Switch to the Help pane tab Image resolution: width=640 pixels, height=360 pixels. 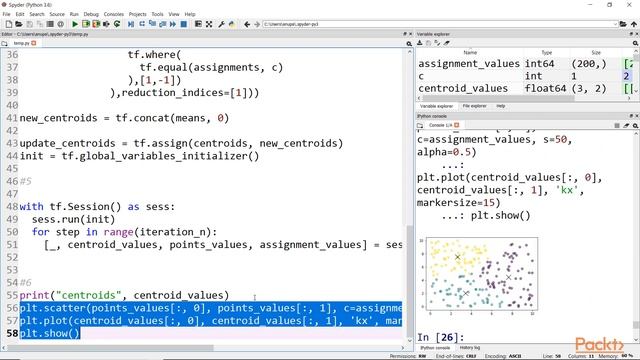tap(501, 106)
